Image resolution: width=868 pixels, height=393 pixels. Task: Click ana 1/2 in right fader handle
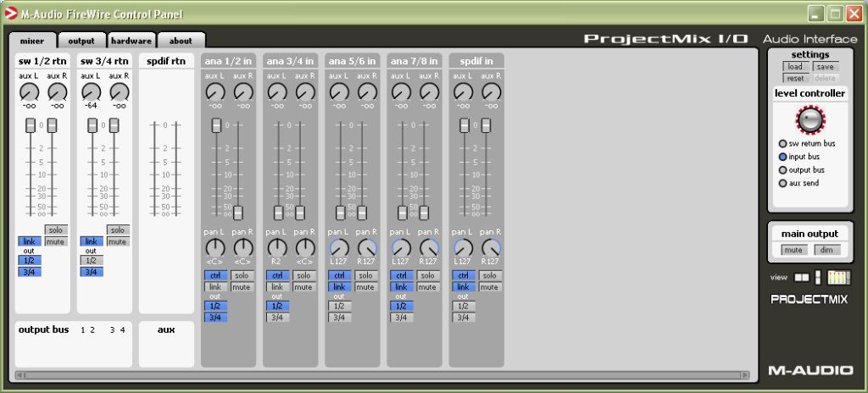coord(238,213)
